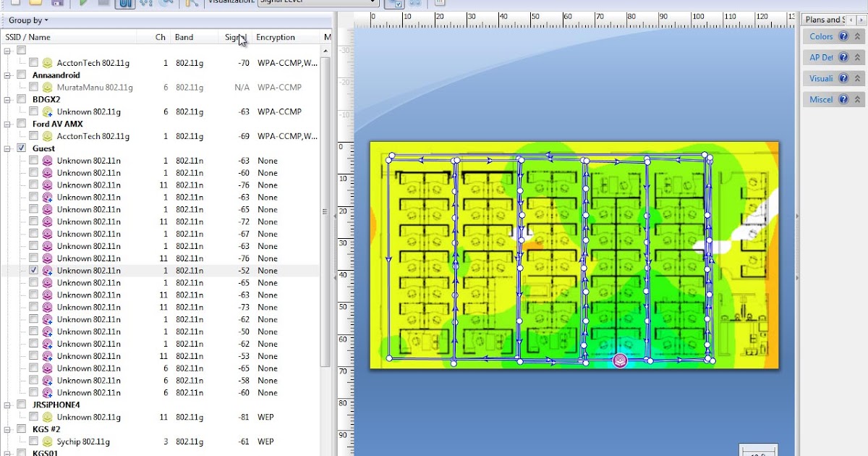Screen dimensions: 868x456
Task: Click the AP icon of the -72 Guest row
Action: pyautogui.click(x=48, y=221)
